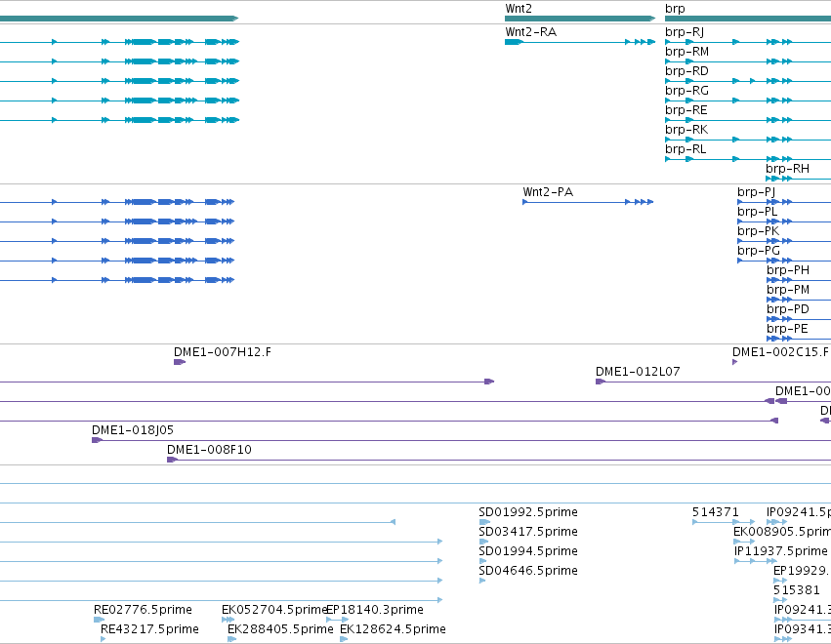
Task: Select the RE43217.5prime EST label
Action: (x=149, y=629)
